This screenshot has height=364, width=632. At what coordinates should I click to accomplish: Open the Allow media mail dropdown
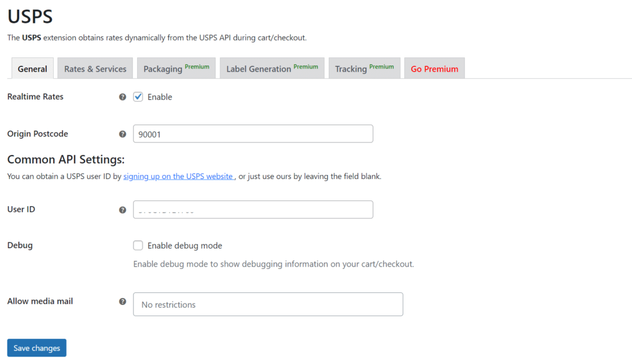[x=268, y=304]
